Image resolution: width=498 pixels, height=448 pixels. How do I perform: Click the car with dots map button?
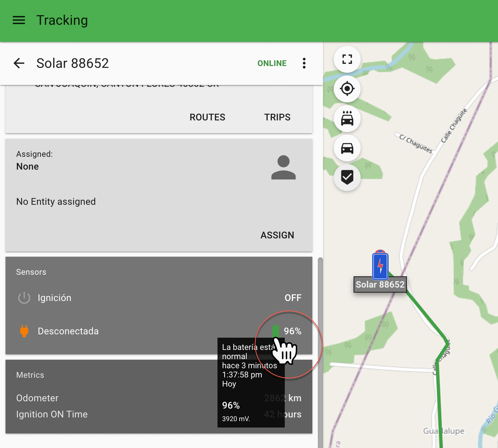point(347,119)
